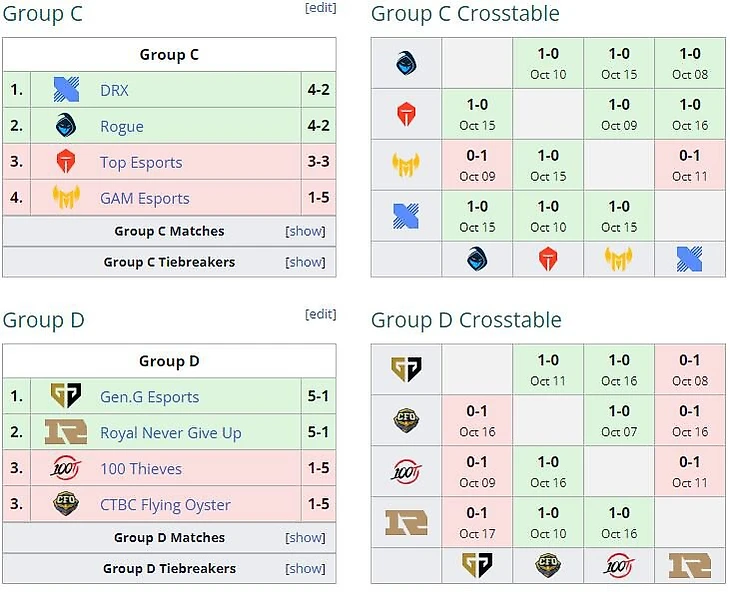The height and width of the screenshot is (592, 730).
Task: Show the Group C Matches section
Action: 305,231
